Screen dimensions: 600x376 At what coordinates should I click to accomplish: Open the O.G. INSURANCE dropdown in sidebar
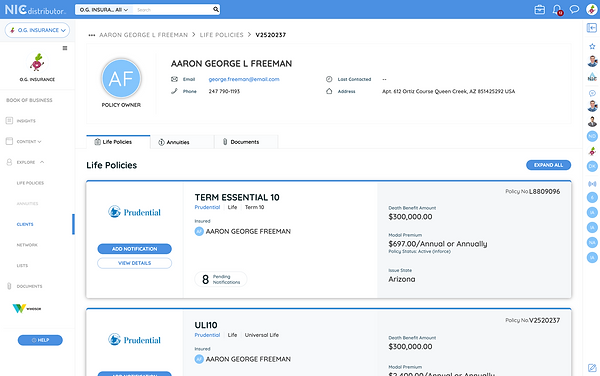pos(37,30)
